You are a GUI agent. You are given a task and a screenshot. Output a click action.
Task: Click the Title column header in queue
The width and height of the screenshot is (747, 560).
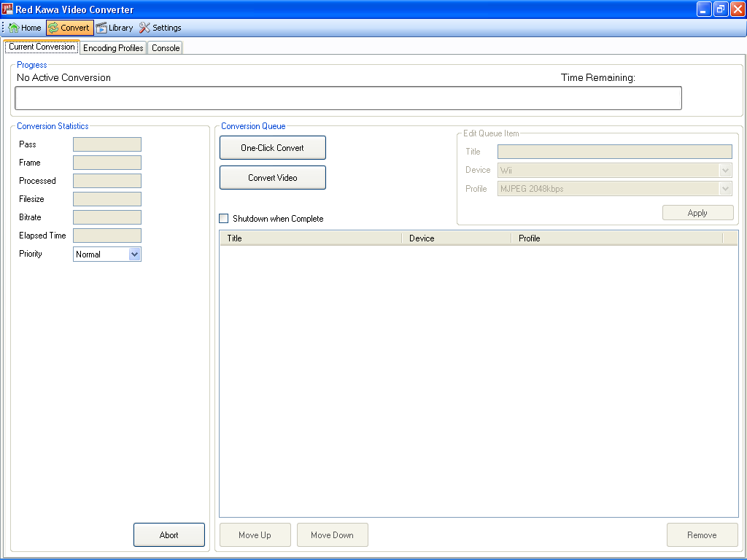(311, 238)
